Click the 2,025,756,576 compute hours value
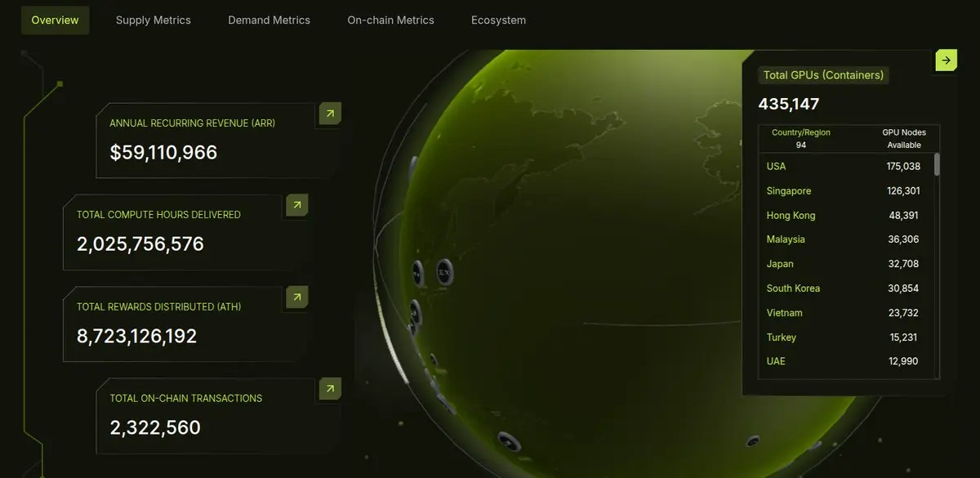 click(140, 244)
